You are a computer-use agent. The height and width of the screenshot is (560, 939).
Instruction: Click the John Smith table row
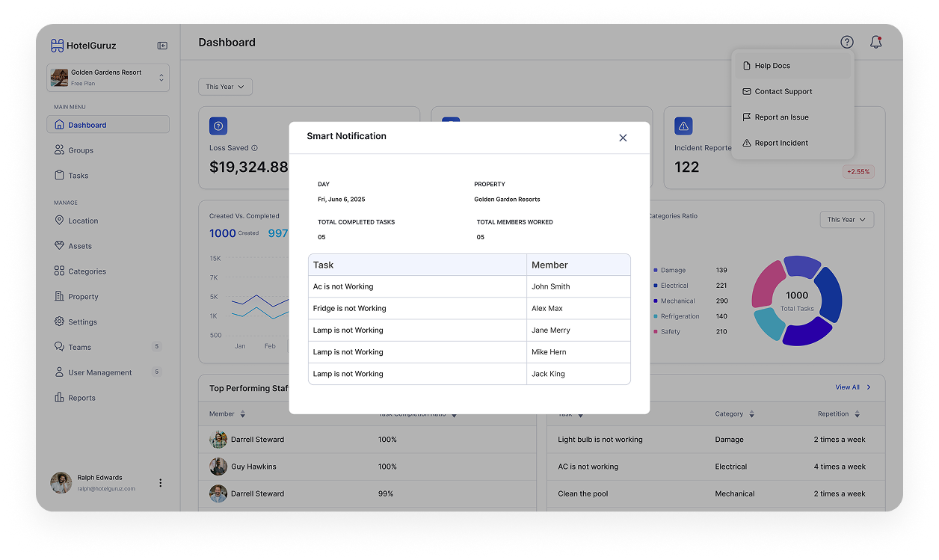click(x=469, y=286)
